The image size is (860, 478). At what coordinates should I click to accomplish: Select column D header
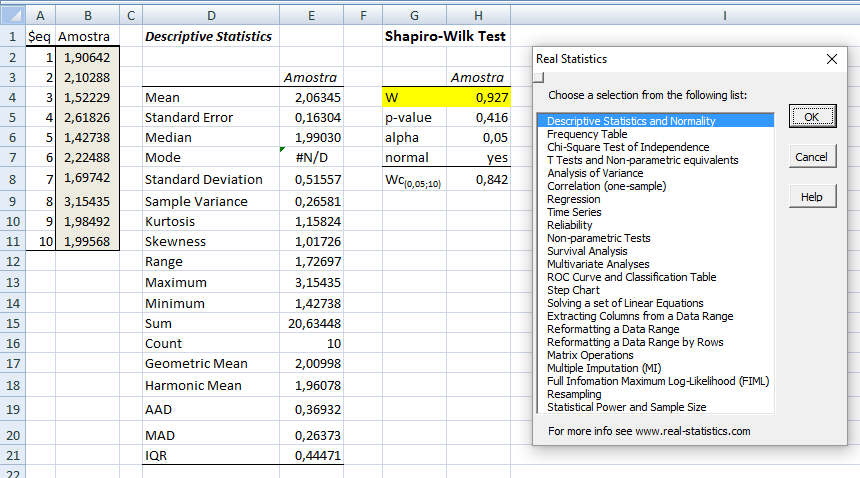(x=211, y=15)
